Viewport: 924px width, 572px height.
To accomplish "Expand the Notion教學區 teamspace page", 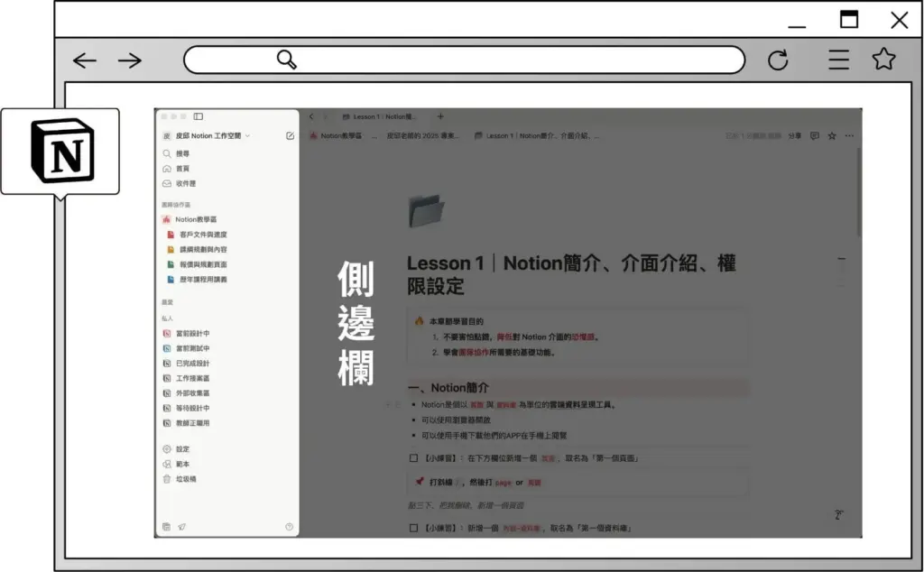I will pos(189,220).
